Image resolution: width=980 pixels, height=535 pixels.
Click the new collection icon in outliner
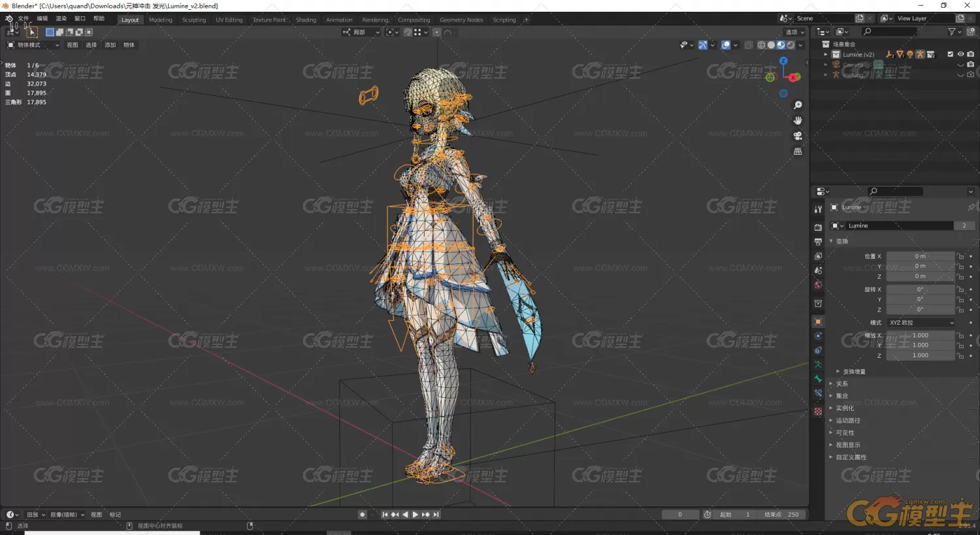[x=971, y=31]
